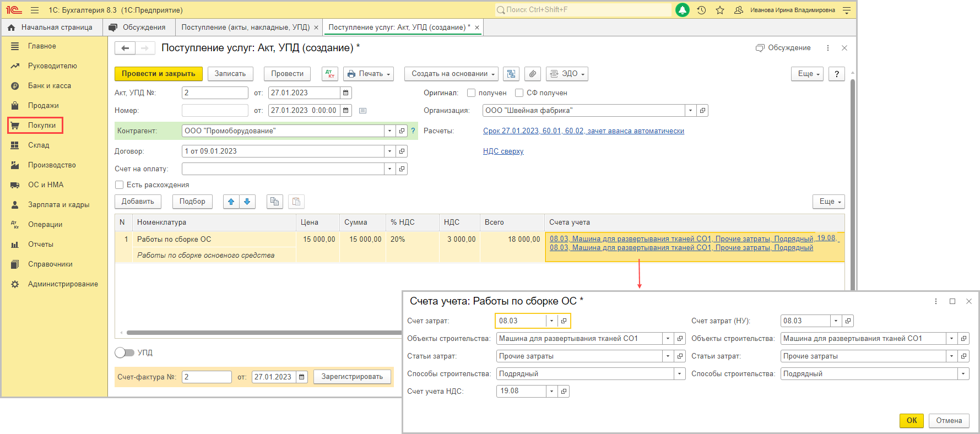Open Организация record with the open icon
Screen dimensions: 980x434
[702, 111]
